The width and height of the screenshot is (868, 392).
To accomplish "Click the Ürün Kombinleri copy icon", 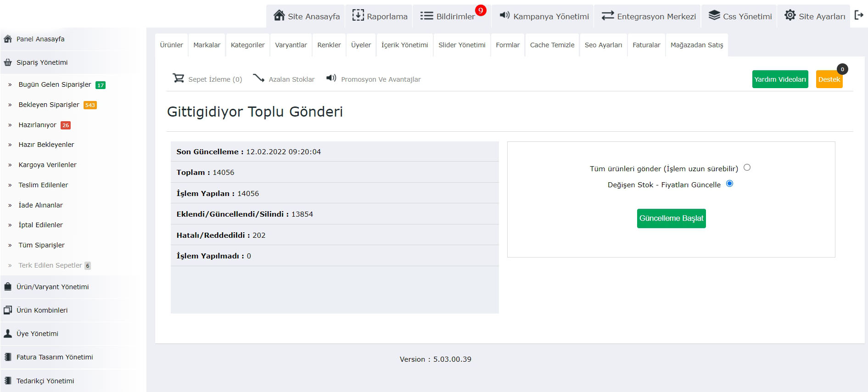I will click(x=8, y=310).
